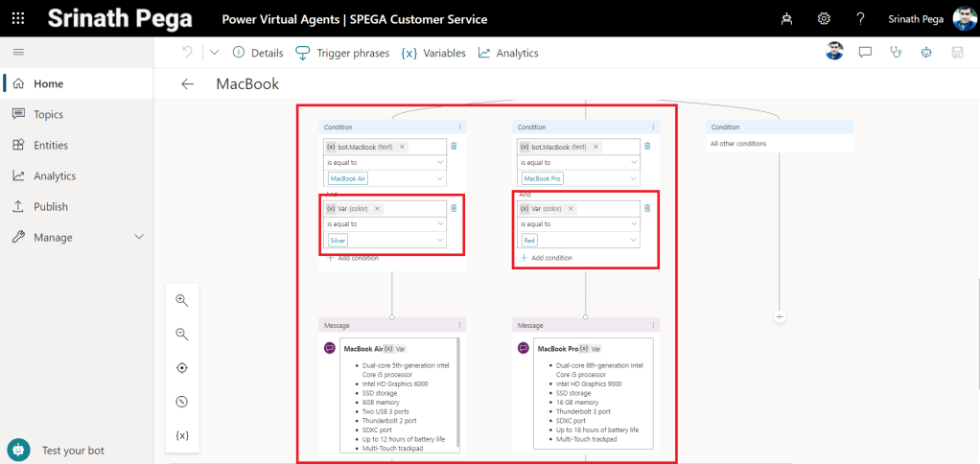
Task: Open help question mark icon
Action: (860, 19)
